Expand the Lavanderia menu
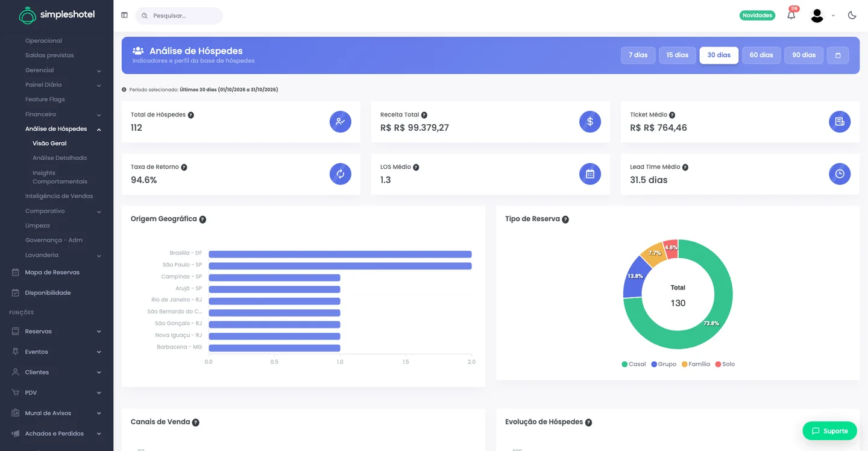Image resolution: width=868 pixels, height=451 pixels. click(x=63, y=255)
